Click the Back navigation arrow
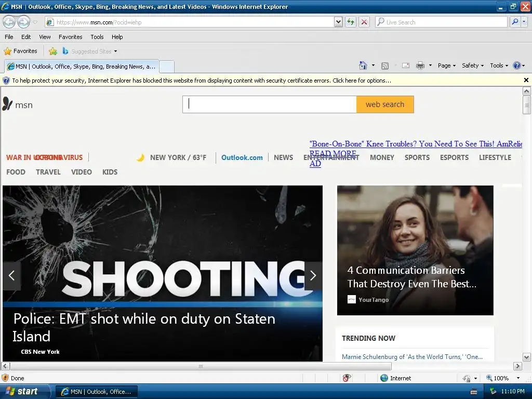The width and height of the screenshot is (532, 399). pyautogui.click(x=9, y=22)
